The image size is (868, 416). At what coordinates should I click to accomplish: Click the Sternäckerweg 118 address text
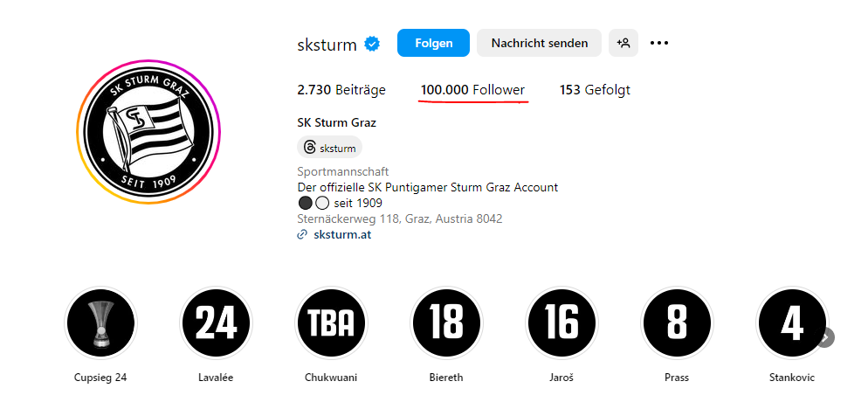pos(400,218)
